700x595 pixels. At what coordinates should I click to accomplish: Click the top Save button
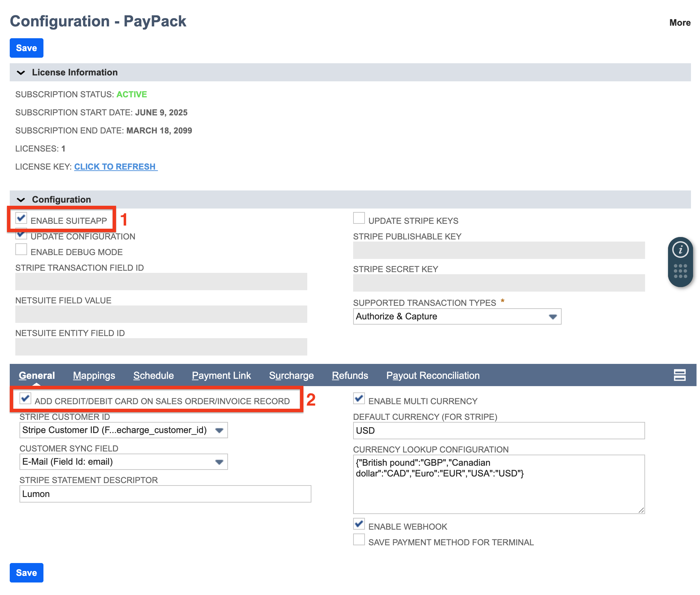coord(26,48)
